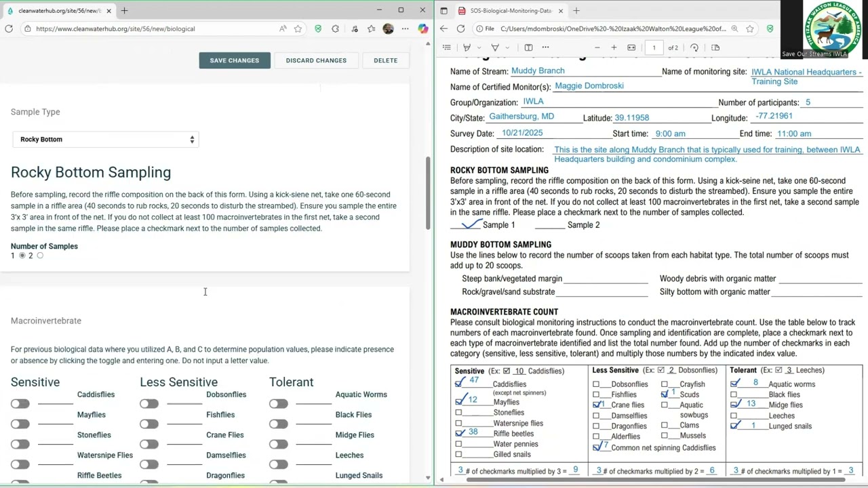The width and height of the screenshot is (868, 488).
Task: Click the add text tool in PDF toolbar
Action: (x=528, y=47)
